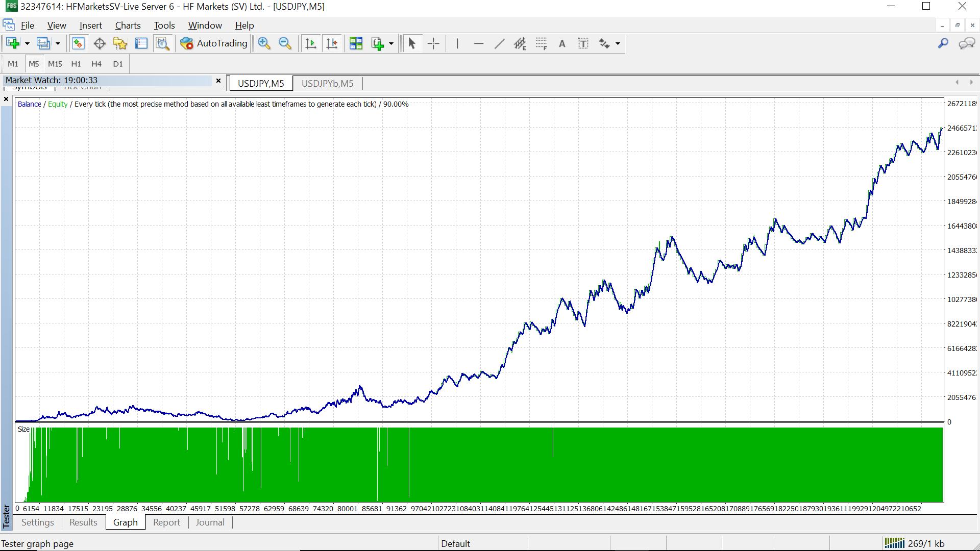Viewport: 980px width, 551px height.
Task: Toggle the Strategy Tester icon
Action: (162, 44)
